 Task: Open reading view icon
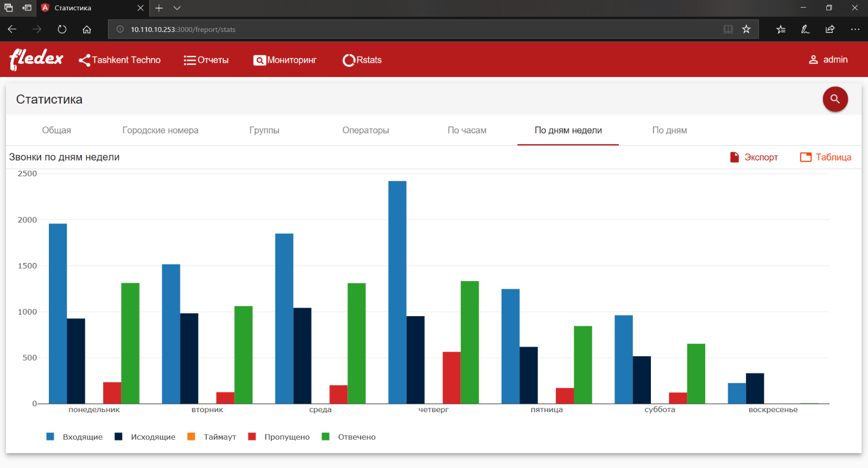click(x=728, y=29)
